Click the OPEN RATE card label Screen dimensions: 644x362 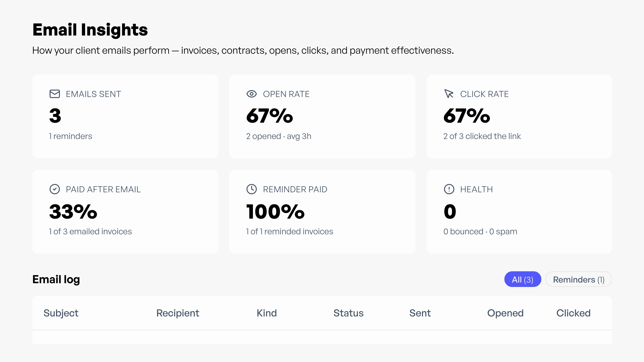point(286,94)
